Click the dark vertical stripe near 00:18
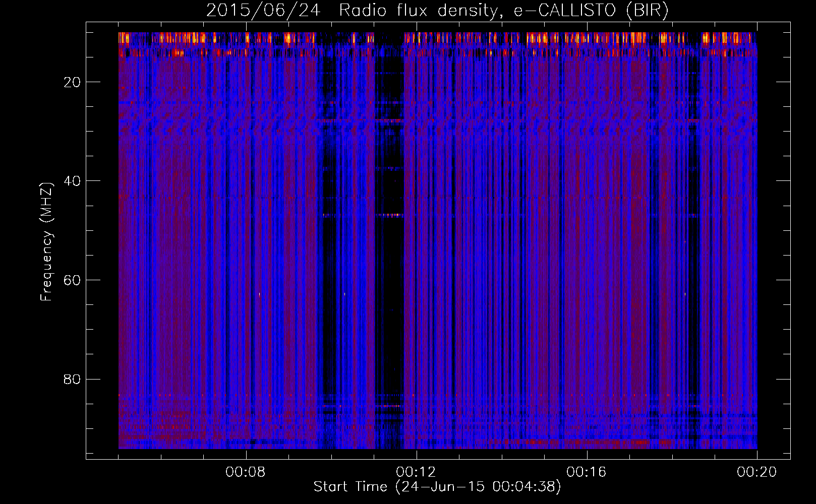The width and height of the screenshot is (816, 504). coord(694,252)
